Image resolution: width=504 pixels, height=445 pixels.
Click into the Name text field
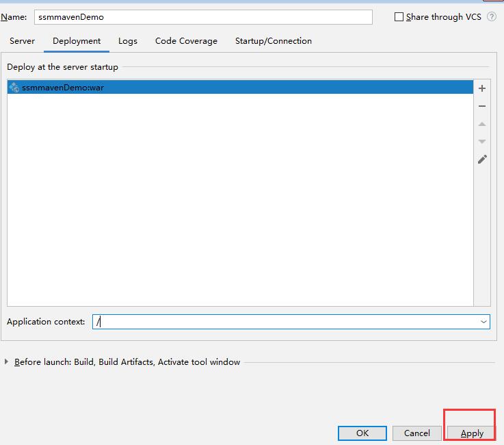[202, 17]
